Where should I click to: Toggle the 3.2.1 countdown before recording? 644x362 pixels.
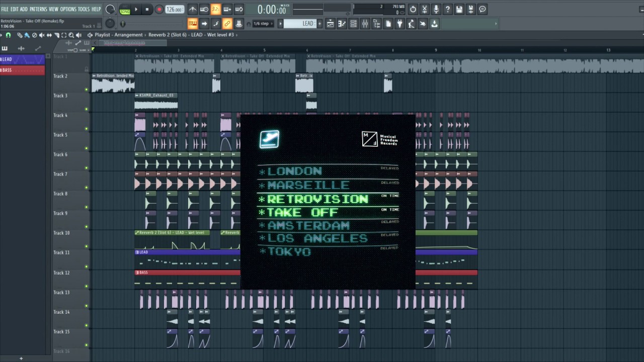coord(215,9)
